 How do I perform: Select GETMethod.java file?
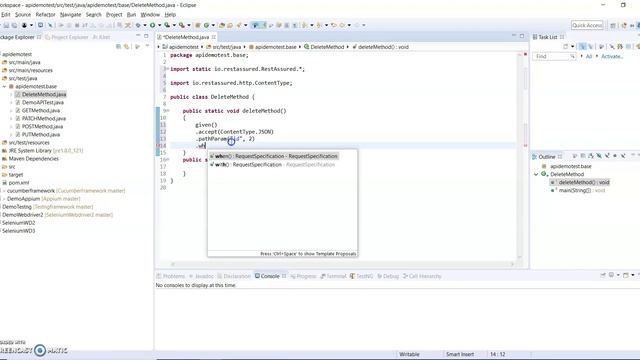[40, 111]
